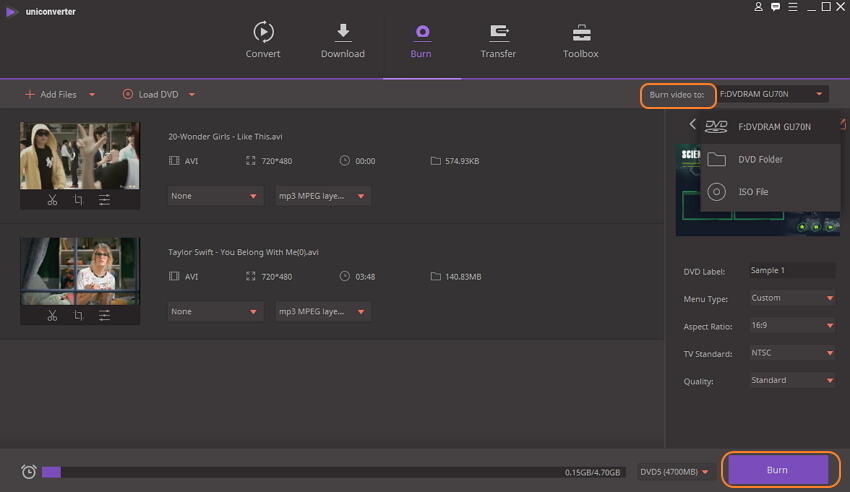Click the purple Burn button
Viewport: 850px width, 492px height.
(778, 470)
